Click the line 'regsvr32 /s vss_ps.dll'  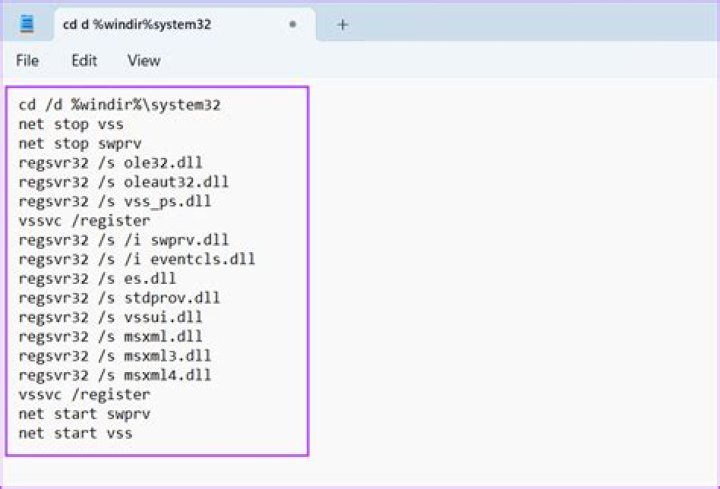point(115,202)
